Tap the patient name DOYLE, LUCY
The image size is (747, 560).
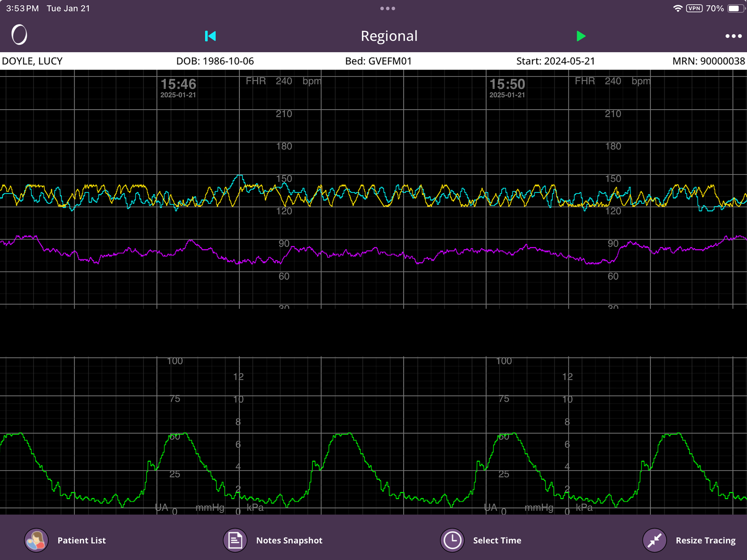[x=32, y=61]
